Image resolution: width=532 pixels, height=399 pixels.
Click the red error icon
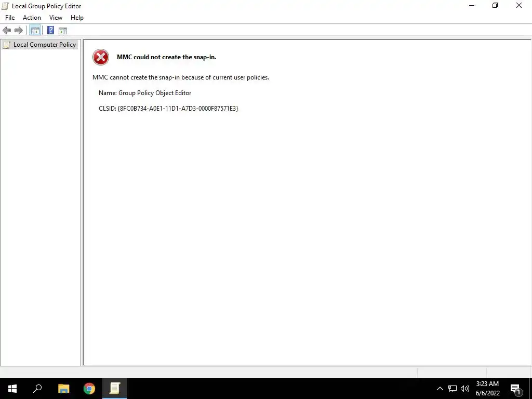pyautogui.click(x=101, y=57)
